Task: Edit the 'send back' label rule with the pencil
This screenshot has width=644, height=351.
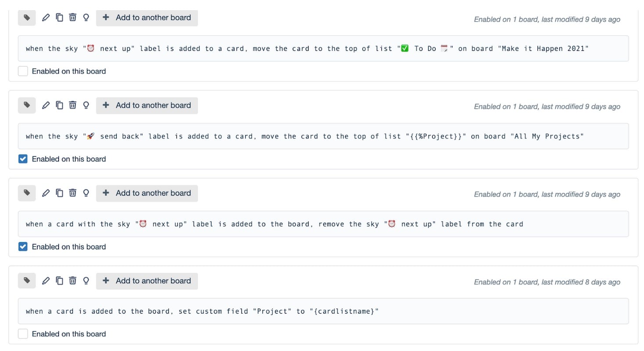Action: tap(46, 105)
